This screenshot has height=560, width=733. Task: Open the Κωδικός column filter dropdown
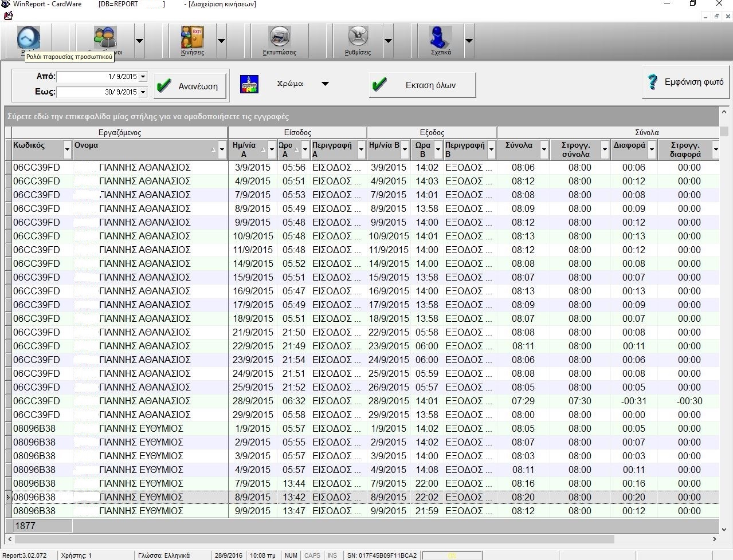tap(67, 150)
